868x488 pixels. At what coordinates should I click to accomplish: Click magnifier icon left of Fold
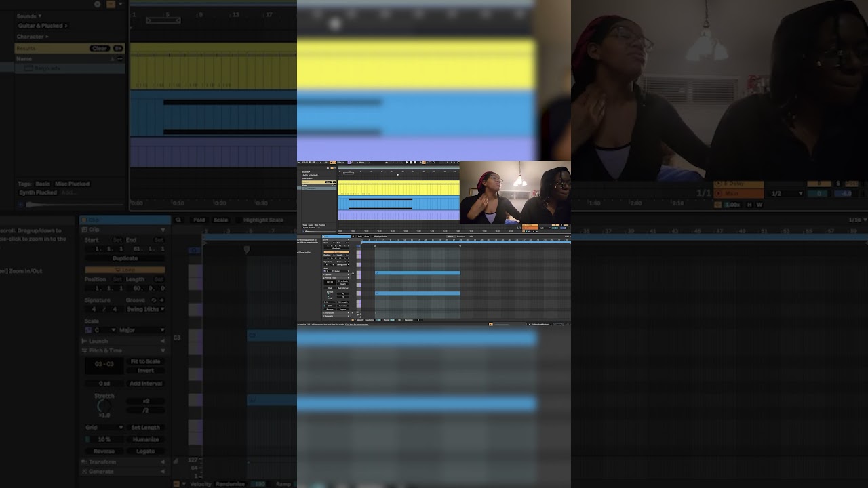[x=178, y=220]
